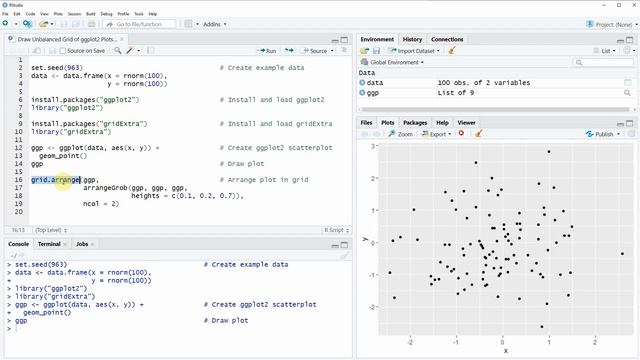Image resolution: width=640 pixels, height=360 pixels.
Task: Switch to the Viewer tab
Action: coord(466,122)
